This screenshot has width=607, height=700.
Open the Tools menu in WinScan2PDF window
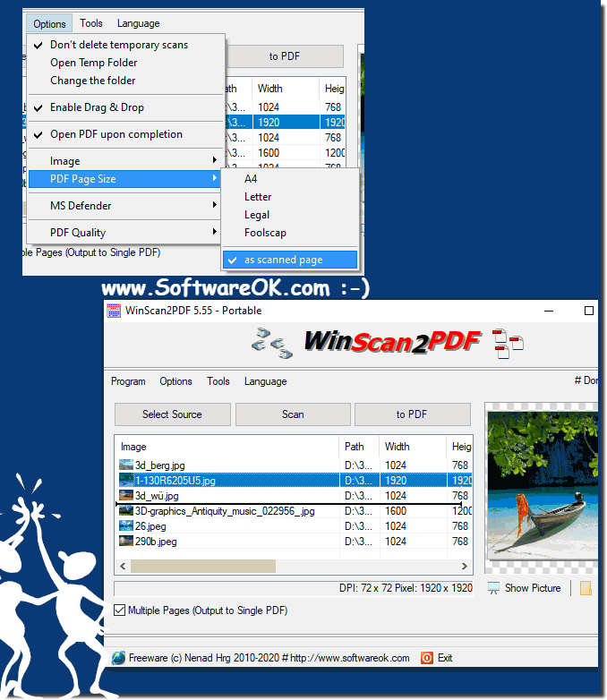click(218, 381)
